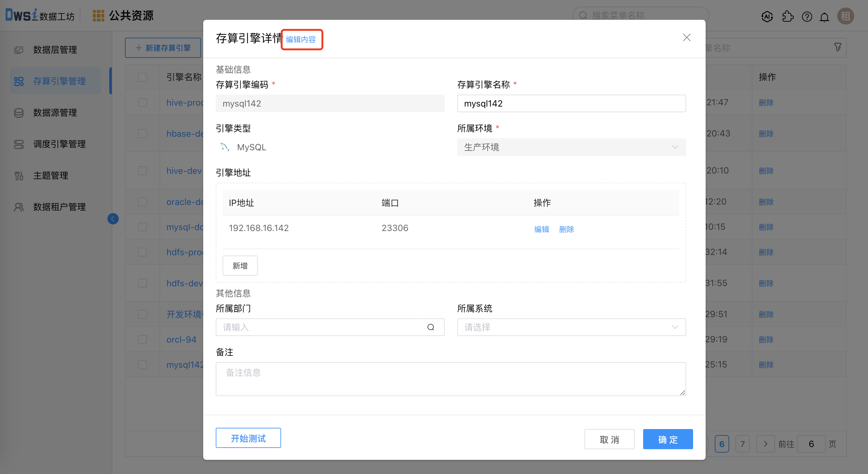Click 删除 for IP 192.168.16.142
The width and height of the screenshot is (868, 474).
click(x=566, y=229)
